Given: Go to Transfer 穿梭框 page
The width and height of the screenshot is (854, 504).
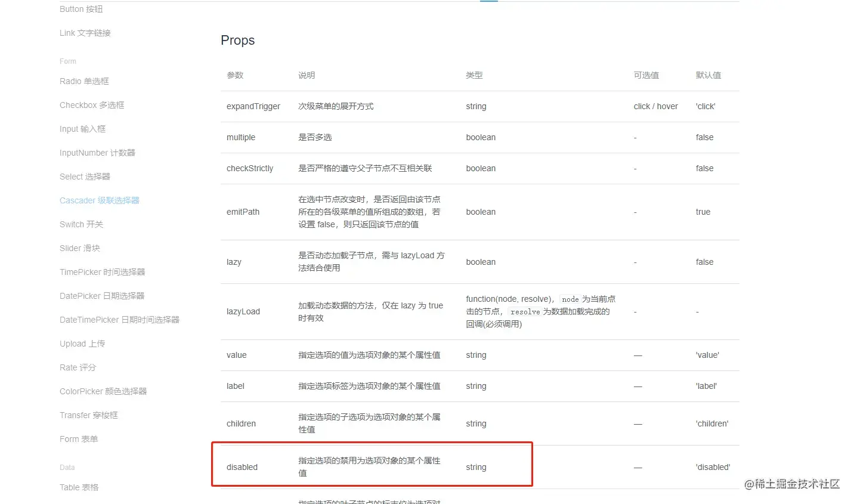Looking at the screenshot, I should click(x=89, y=415).
